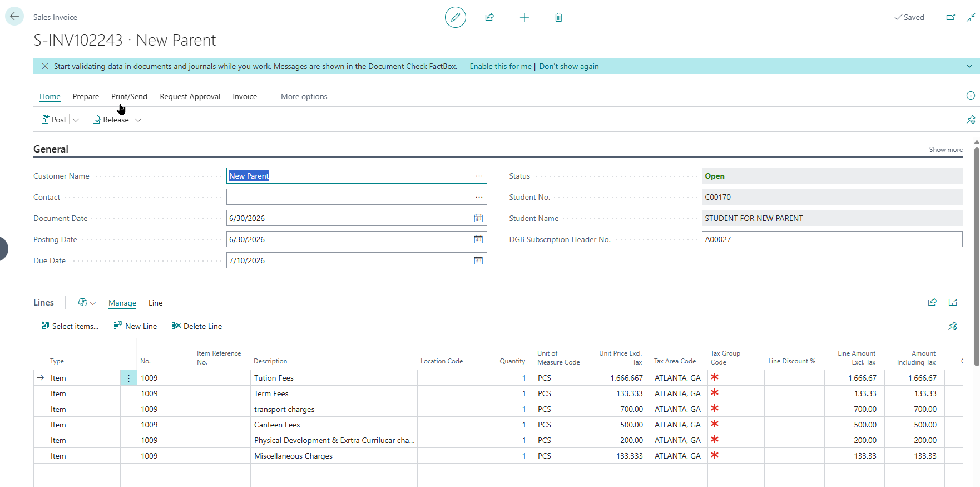Open the Print/Send menu tab
This screenshot has height=487, width=980.
click(129, 96)
